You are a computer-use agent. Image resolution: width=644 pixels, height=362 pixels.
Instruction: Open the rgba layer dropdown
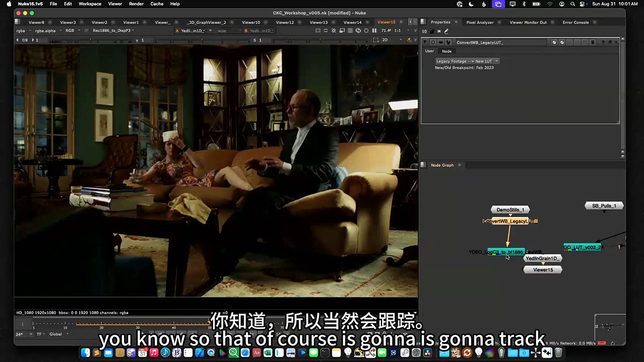click(24, 31)
